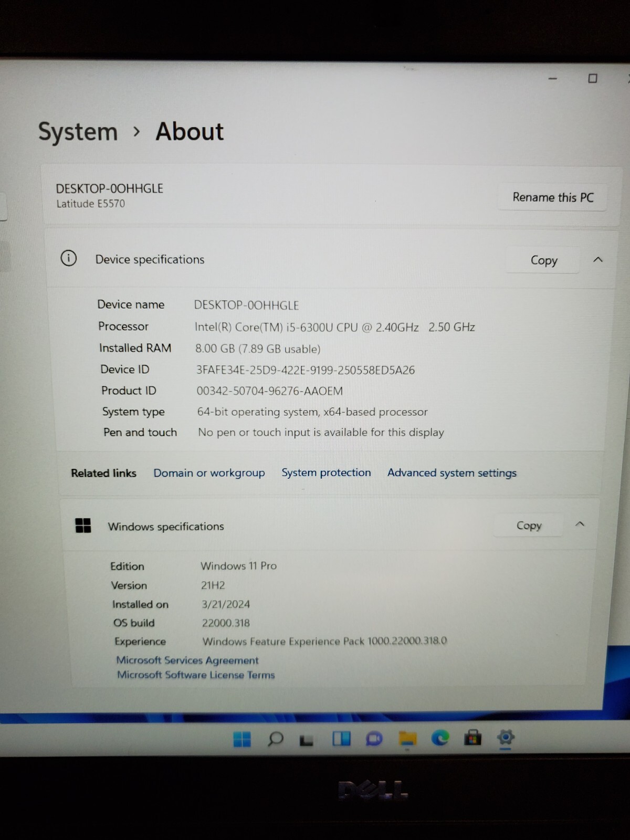Select Edition value Windows 11 Pro

238,566
